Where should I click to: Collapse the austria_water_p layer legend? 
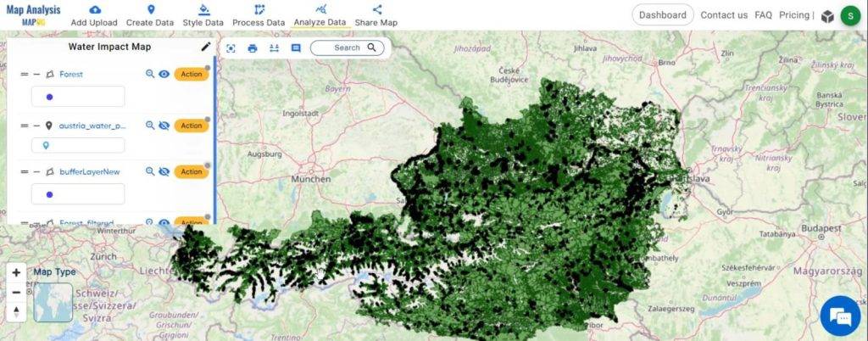[x=36, y=126]
